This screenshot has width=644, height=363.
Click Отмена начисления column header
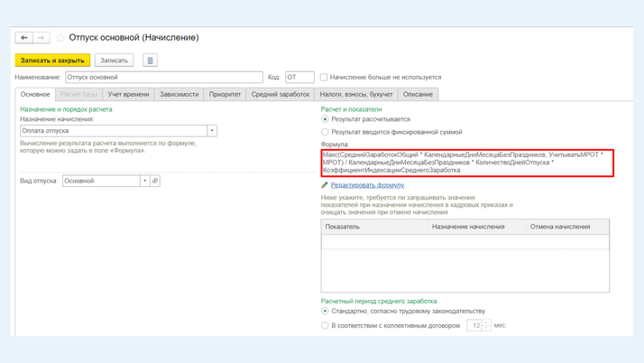[x=567, y=227]
